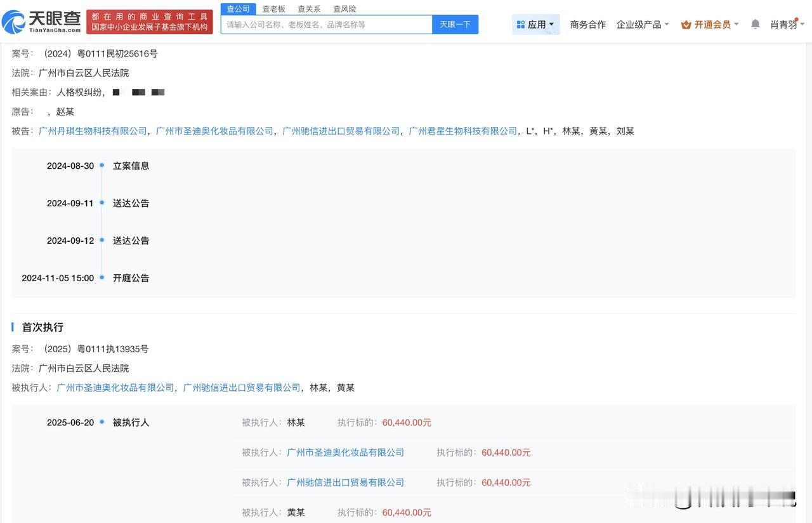Click plaintiff name 赵某

point(65,111)
